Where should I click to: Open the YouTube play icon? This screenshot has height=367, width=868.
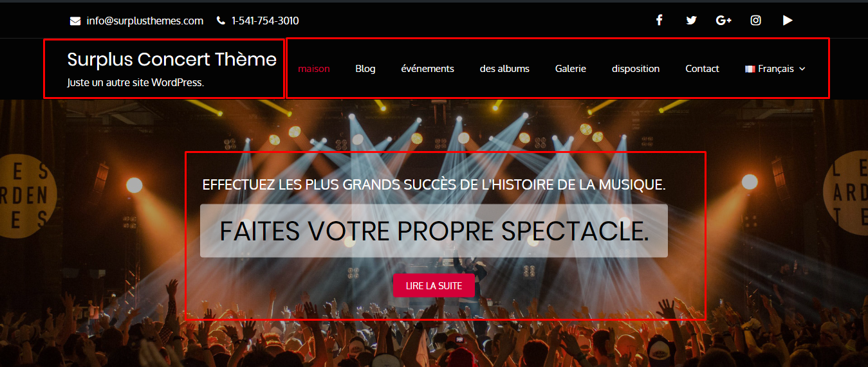tap(788, 21)
